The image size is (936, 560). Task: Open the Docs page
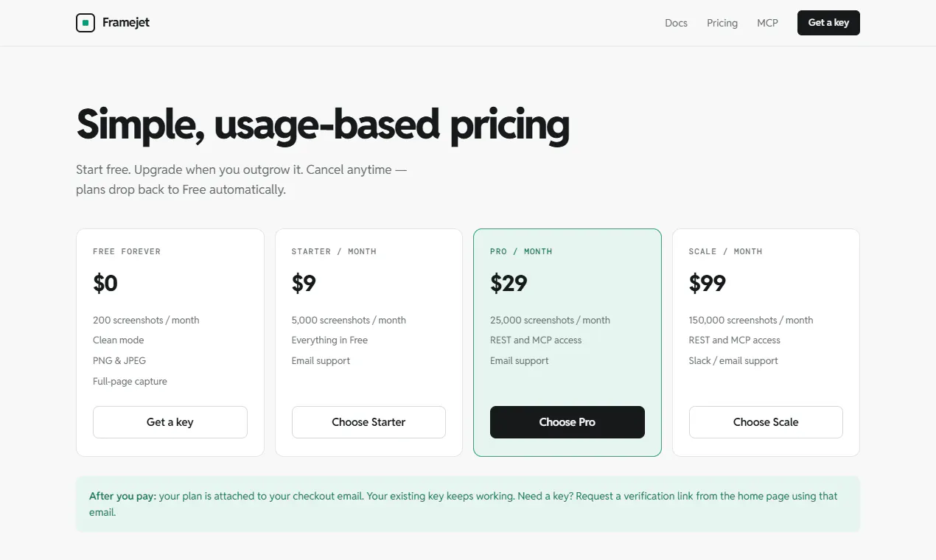tap(676, 23)
